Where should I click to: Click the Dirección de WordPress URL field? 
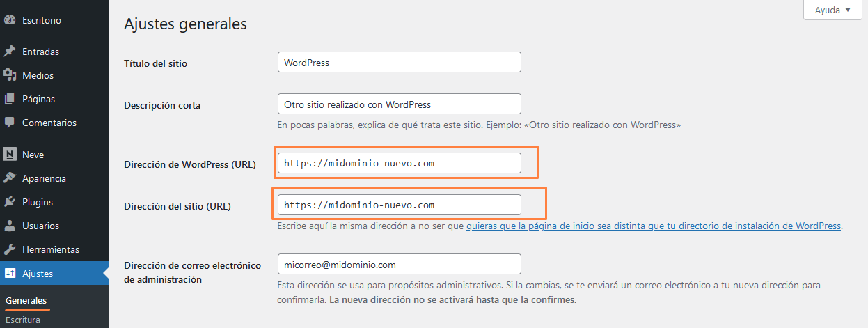399,163
